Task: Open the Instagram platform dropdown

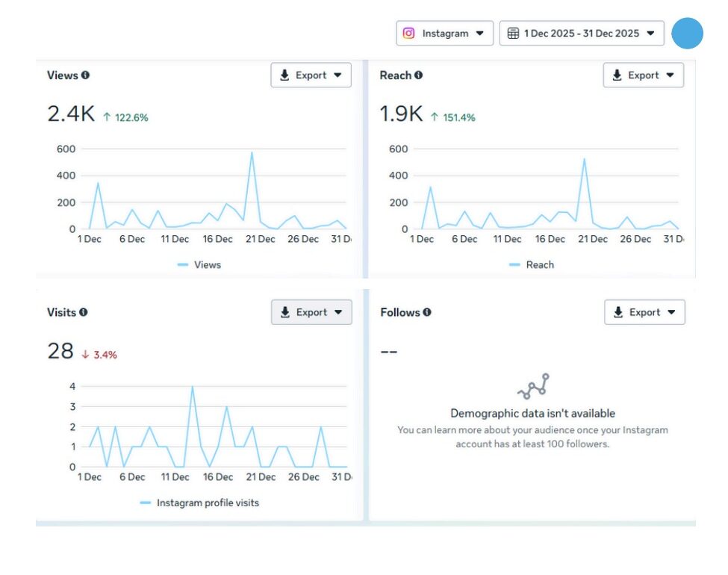Action: [444, 34]
